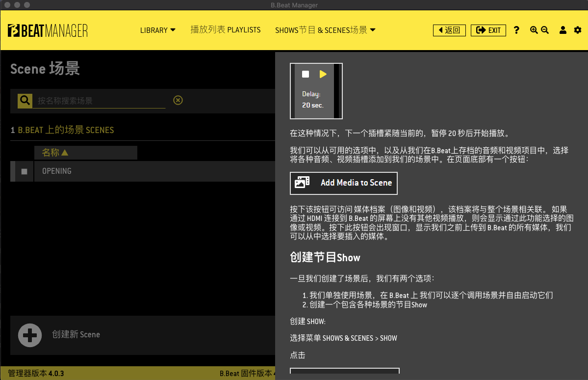Click the plus icon to create scene

click(x=30, y=335)
